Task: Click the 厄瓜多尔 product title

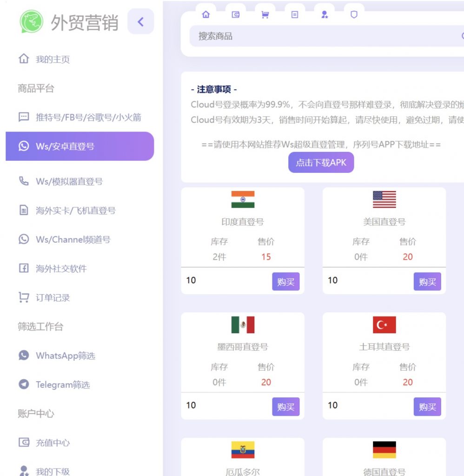Action: point(243,472)
